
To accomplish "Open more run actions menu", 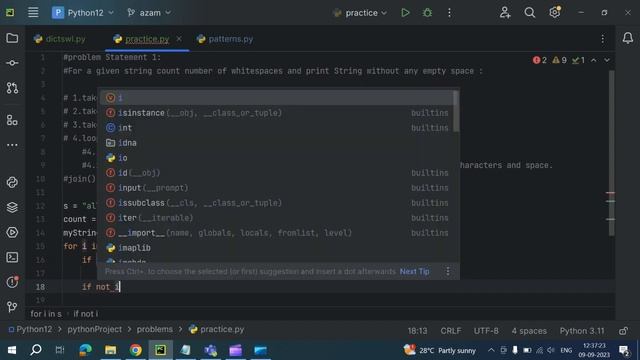I will tap(449, 13).
